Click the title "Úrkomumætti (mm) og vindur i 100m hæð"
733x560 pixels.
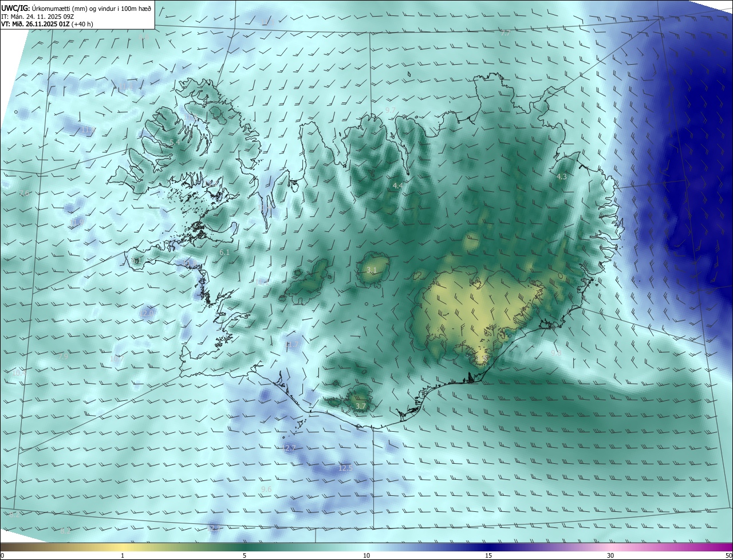[x=92, y=8]
